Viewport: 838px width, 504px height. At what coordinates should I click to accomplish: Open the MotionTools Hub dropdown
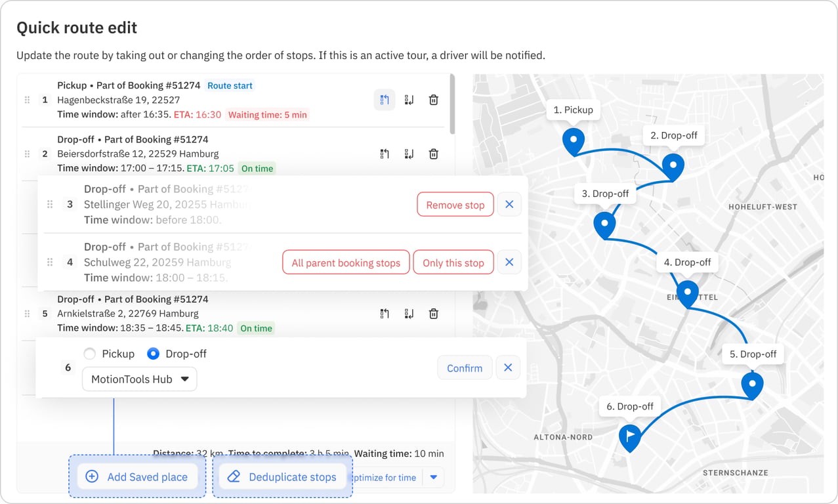(x=140, y=379)
